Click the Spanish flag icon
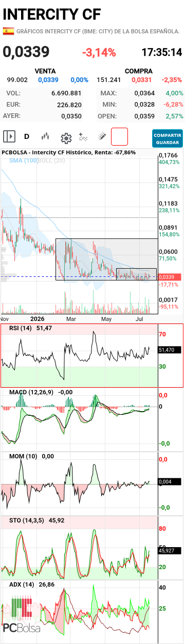 [x=8, y=31]
